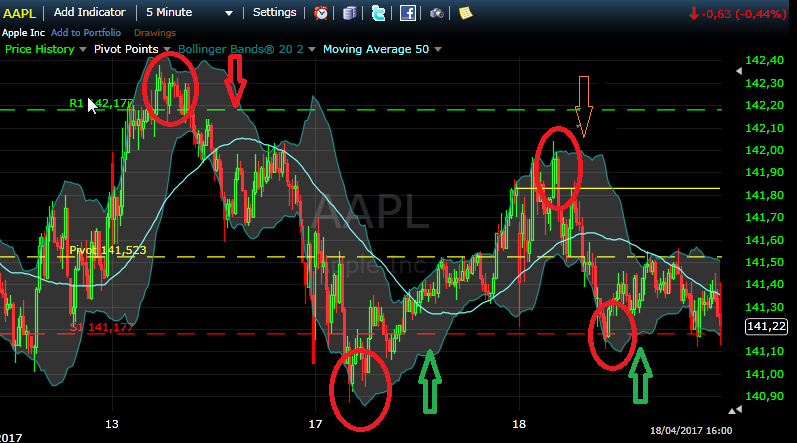Click the alarm clock alert icon

click(x=321, y=13)
